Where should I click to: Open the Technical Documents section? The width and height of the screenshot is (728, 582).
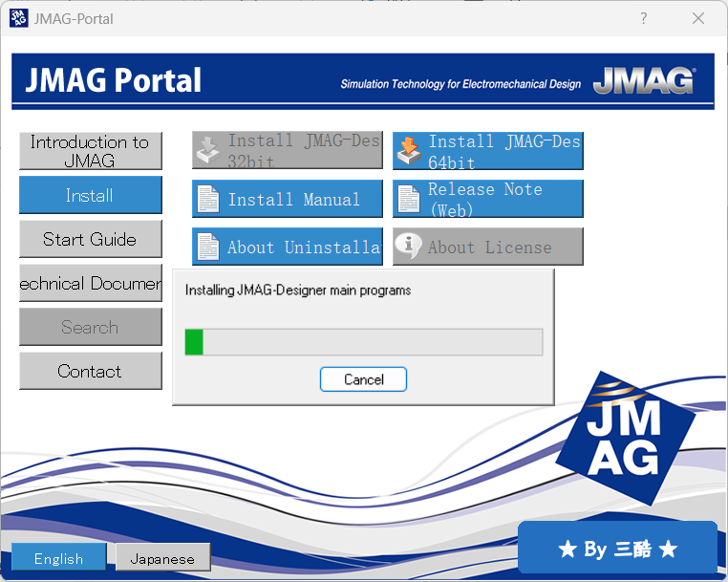pos(91,283)
